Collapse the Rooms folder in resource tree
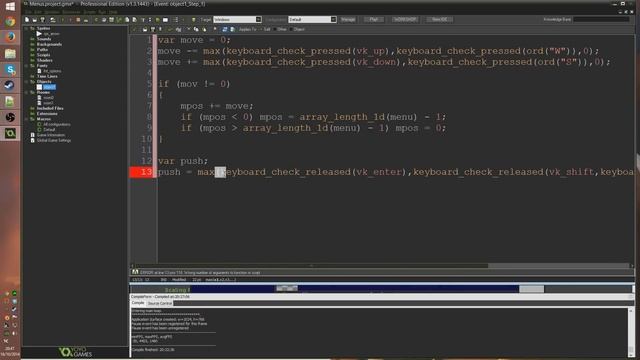 (27, 93)
